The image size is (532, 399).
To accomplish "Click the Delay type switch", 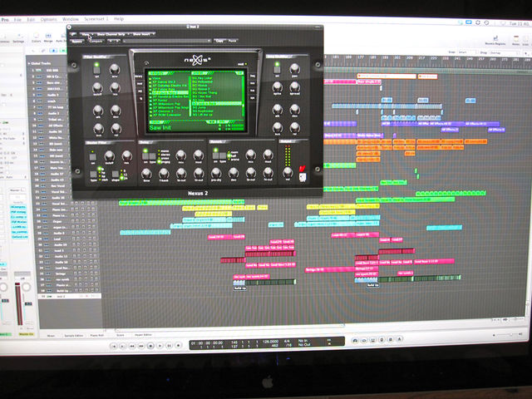I will point(153,156).
